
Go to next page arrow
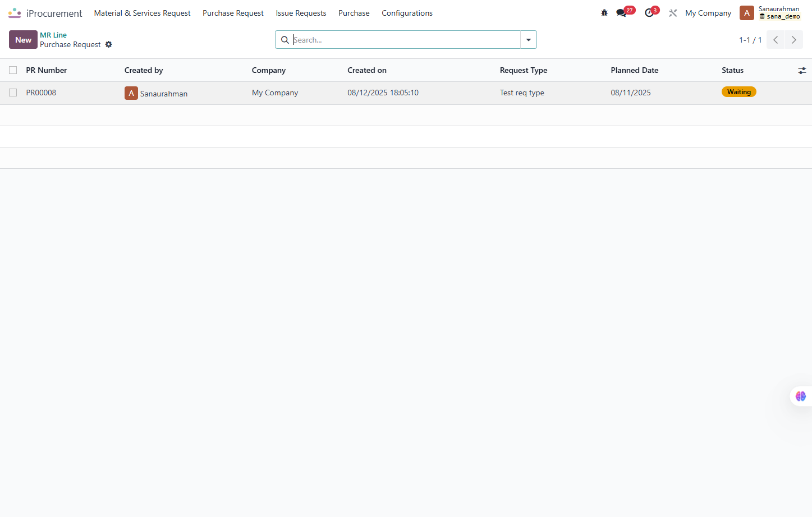[794, 40]
